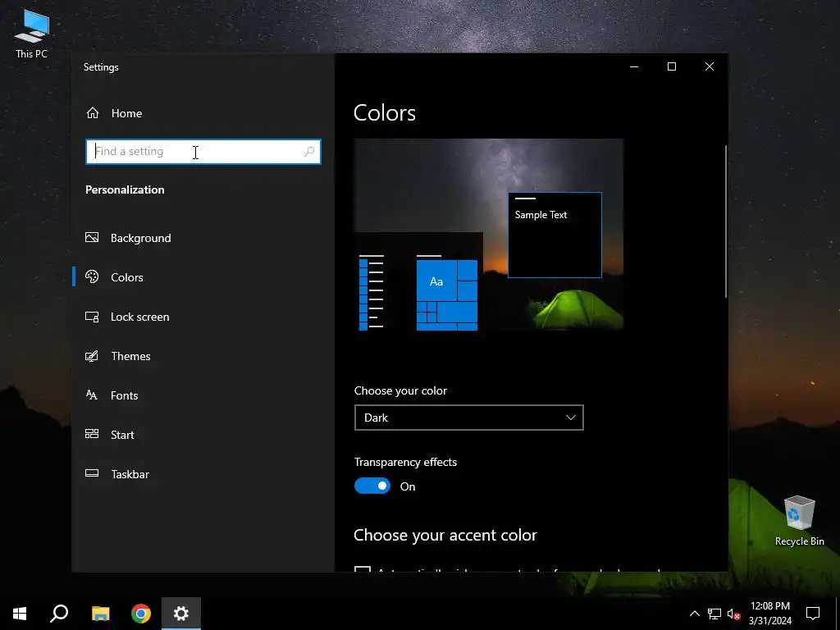Click the Home icon in Settings sidebar

point(93,113)
